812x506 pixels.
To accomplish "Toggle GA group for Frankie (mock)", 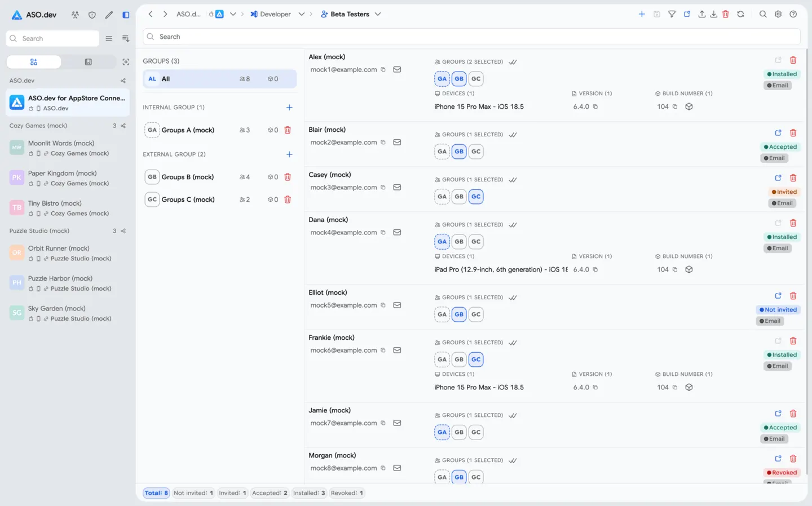I will coord(442,359).
